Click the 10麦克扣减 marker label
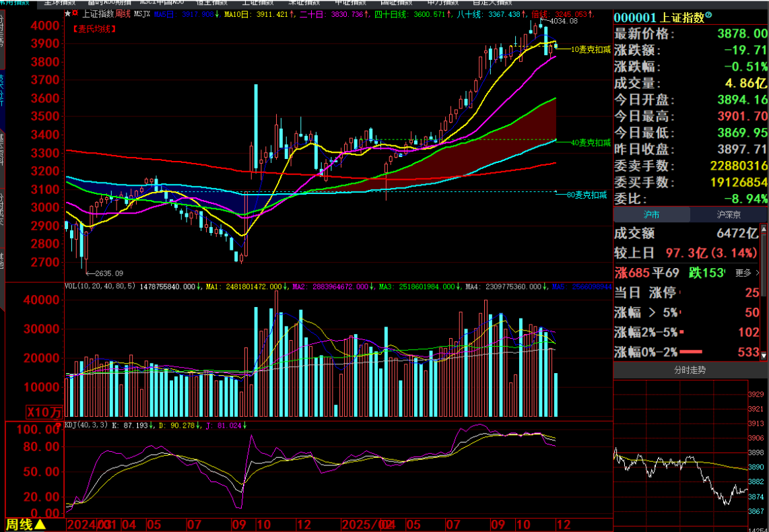The height and width of the screenshot is (532, 769). pyautogui.click(x=591, y=49)
